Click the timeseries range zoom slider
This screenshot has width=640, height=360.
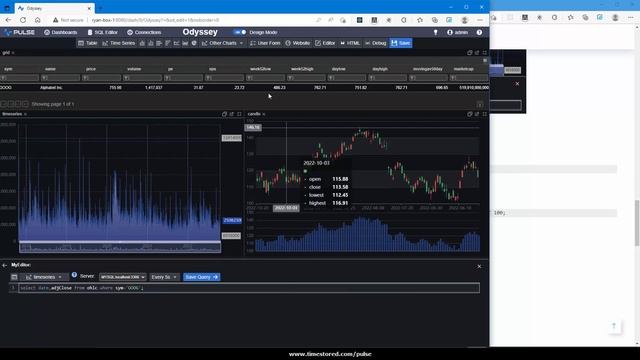pyautogui.click(x=120, y=247)
